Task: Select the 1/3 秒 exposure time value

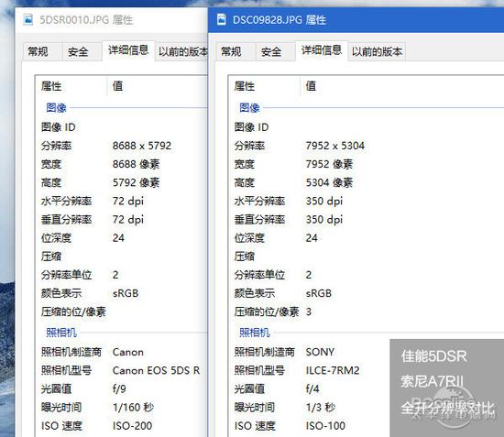Action: point(321,408)
